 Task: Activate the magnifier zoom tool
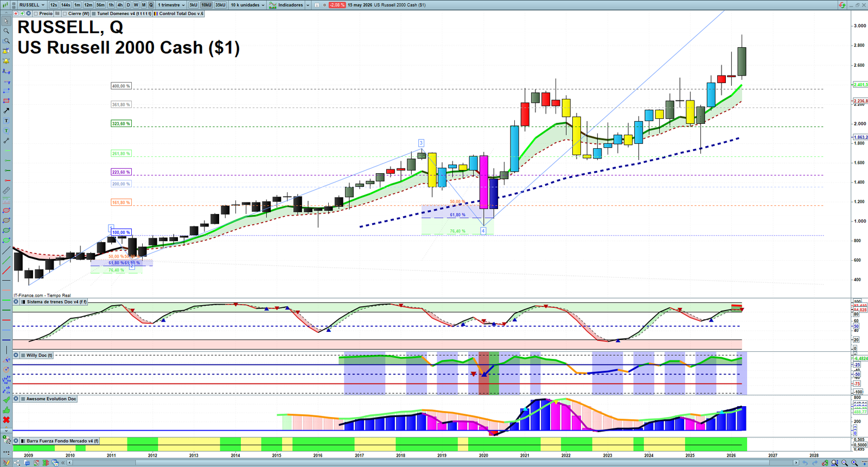6,31
